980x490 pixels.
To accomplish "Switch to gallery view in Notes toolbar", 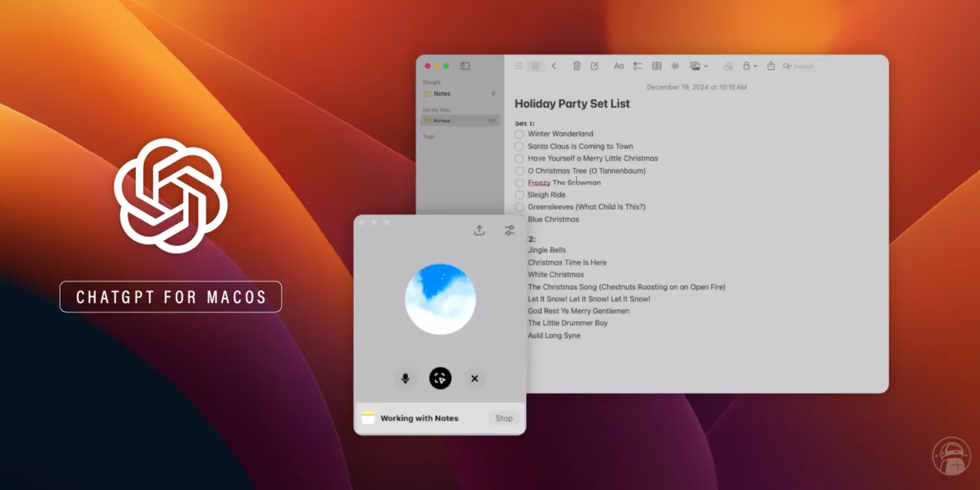I will coord(536,66).
